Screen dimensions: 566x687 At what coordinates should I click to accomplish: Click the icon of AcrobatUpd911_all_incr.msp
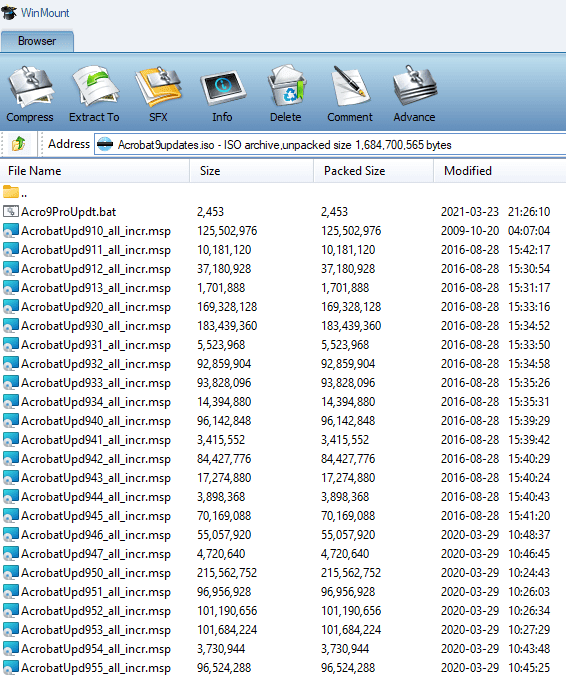(x=11, y=250)
